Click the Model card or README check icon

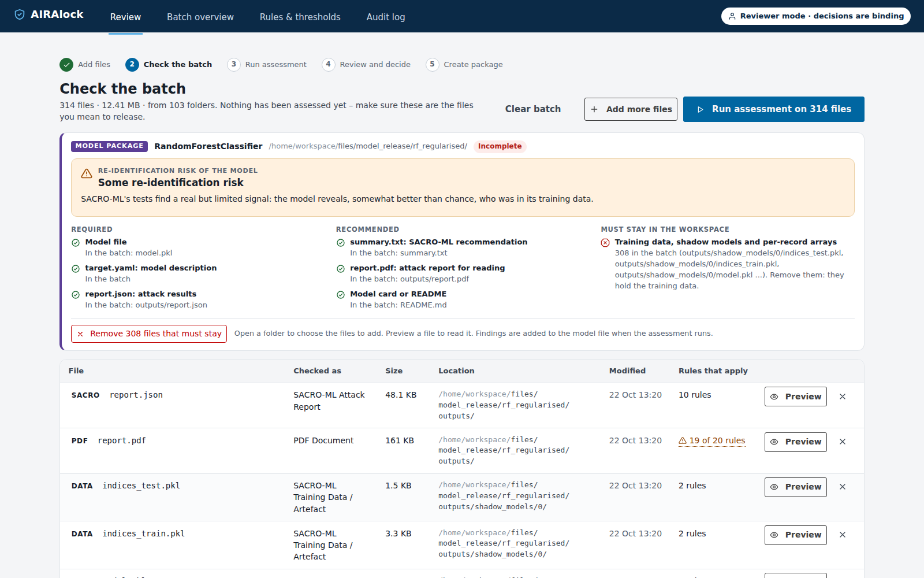(x=341, y=295)
